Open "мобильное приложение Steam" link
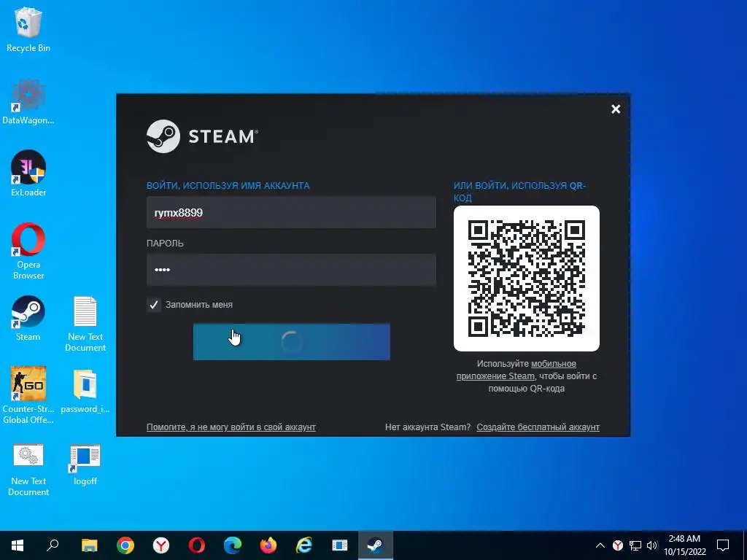 point(517,370)
